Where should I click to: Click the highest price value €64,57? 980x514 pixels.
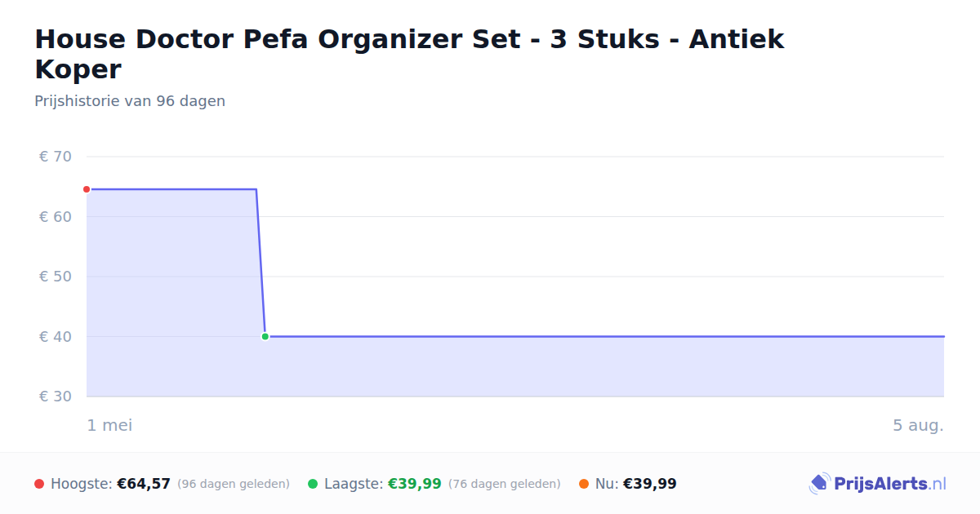pos(144,484)
